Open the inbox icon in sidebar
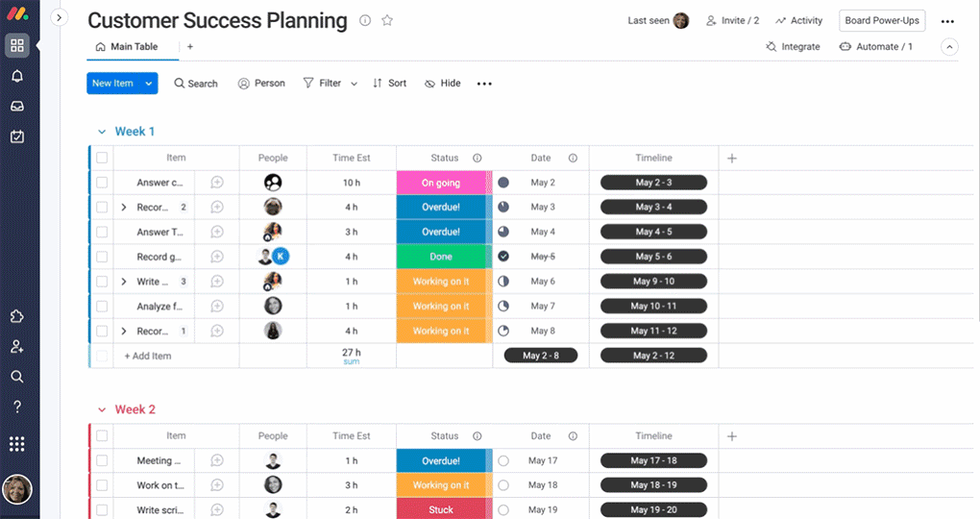Viewport: 980px width, 519px height. point(17,107)
